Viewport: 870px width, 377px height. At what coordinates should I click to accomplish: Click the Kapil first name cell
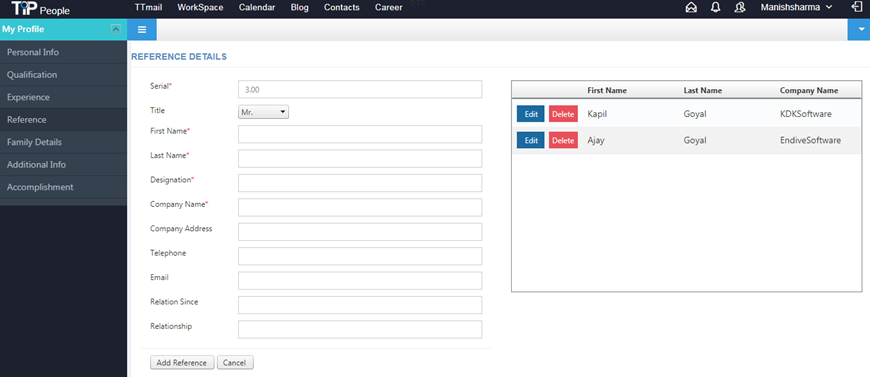(x=596, y=114)
